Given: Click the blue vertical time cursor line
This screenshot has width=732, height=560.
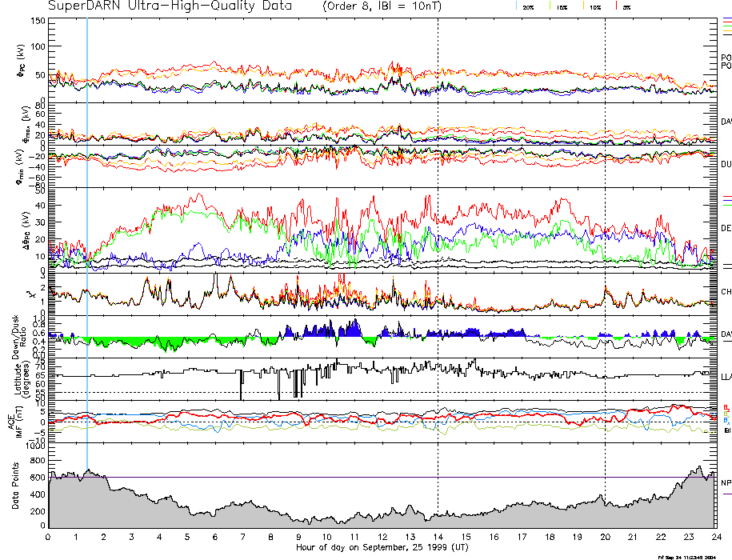Looking at the screenshot, I should tap(86, 240).
